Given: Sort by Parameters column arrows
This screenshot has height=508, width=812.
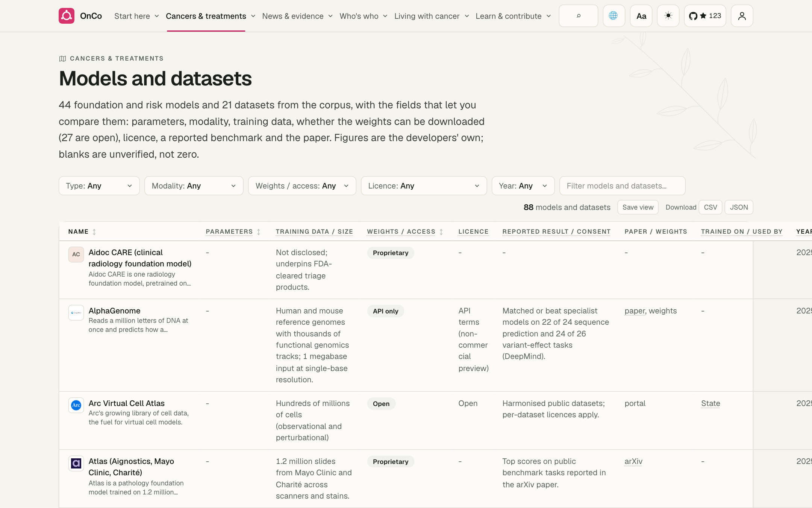Looking at the screenshot, I should (259, 232).
